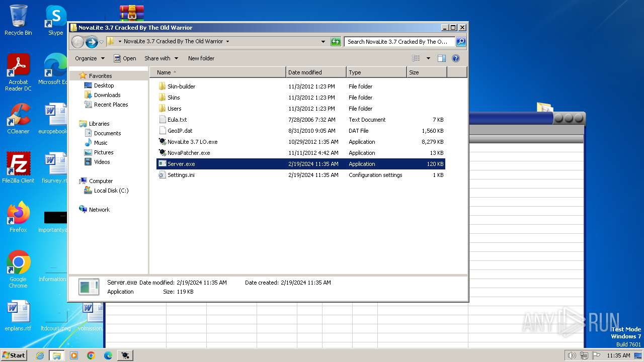Click the New folder button
644x362 pixels.
201,58
